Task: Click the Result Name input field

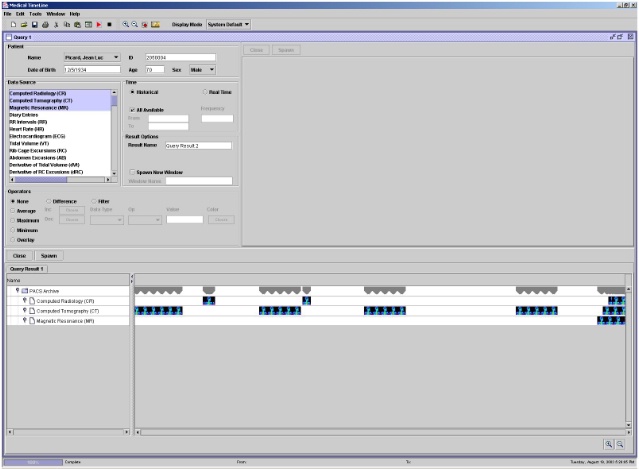Action: click(x=197, y=146)
